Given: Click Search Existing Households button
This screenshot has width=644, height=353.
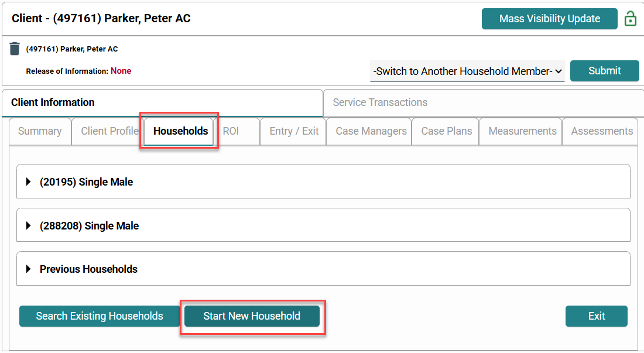Looking at the screenshot, I should tap(100, 316).
